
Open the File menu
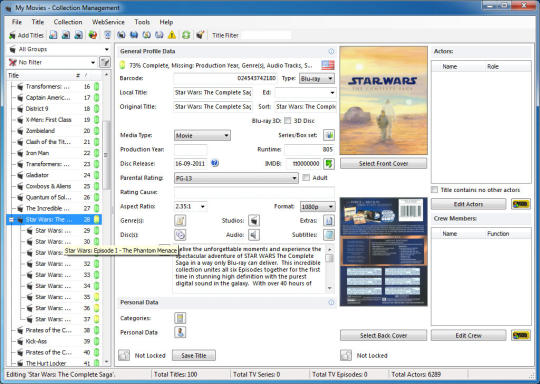[17, 22]
